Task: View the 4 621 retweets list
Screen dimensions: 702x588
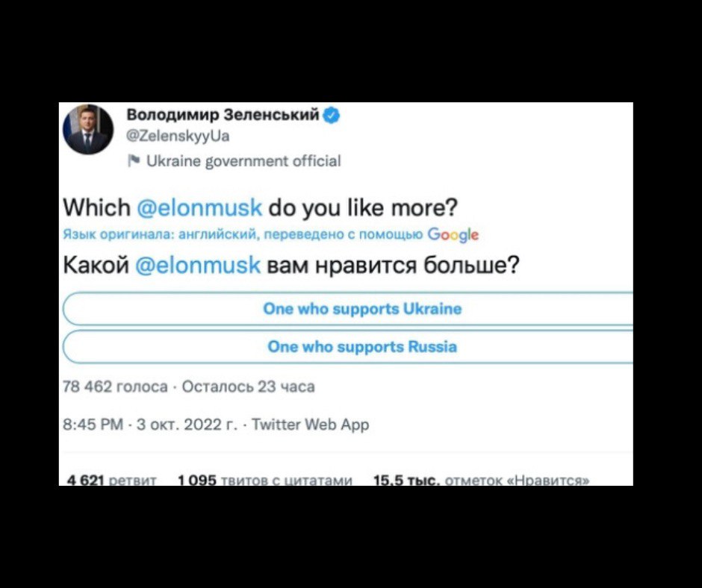Action: coord(111,481)
